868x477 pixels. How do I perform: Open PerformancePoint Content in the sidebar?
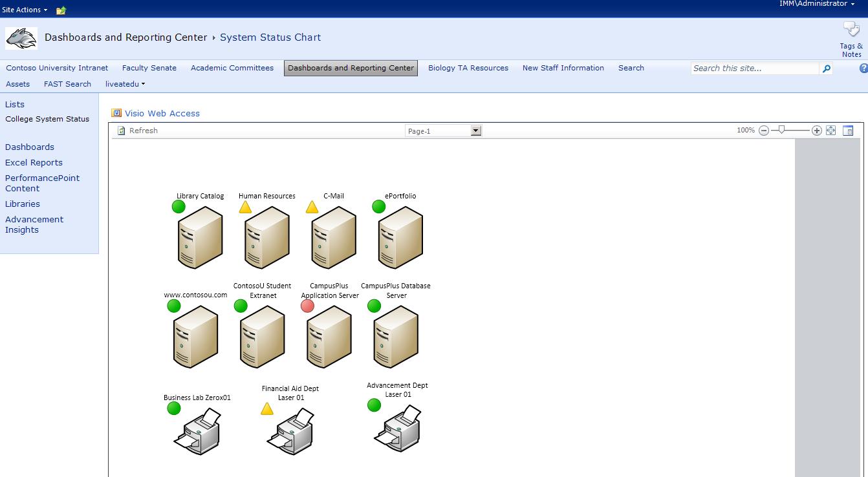click(x=42, y=183)
